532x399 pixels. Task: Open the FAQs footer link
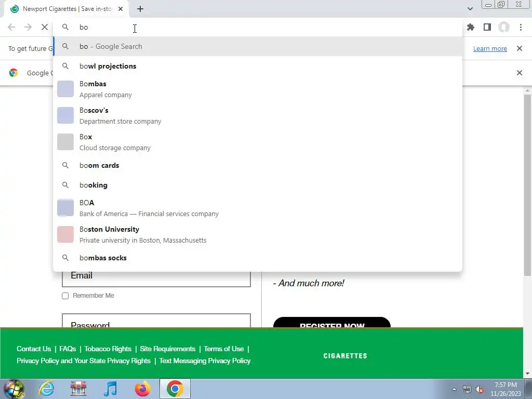pyautogui.click(x=68, y=349)
